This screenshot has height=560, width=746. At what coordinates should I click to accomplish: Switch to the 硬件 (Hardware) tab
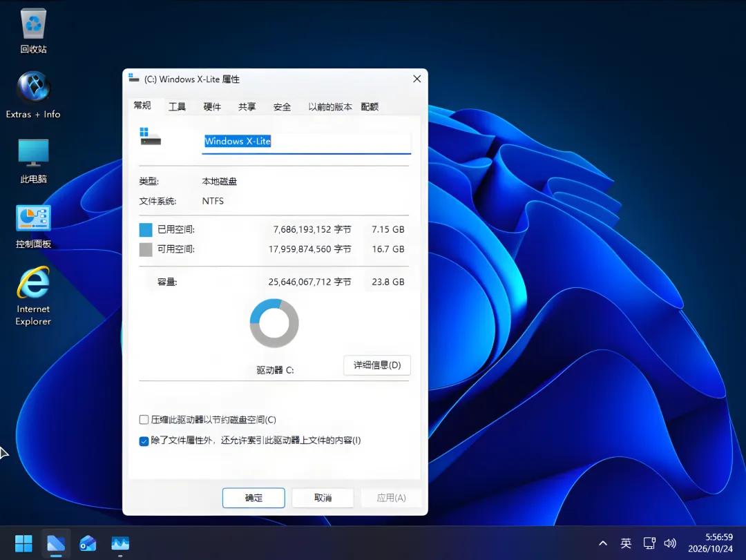[x=212, y=106]
